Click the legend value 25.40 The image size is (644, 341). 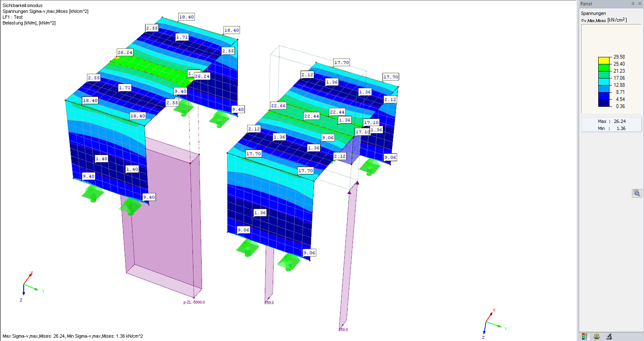click(619, 64)
